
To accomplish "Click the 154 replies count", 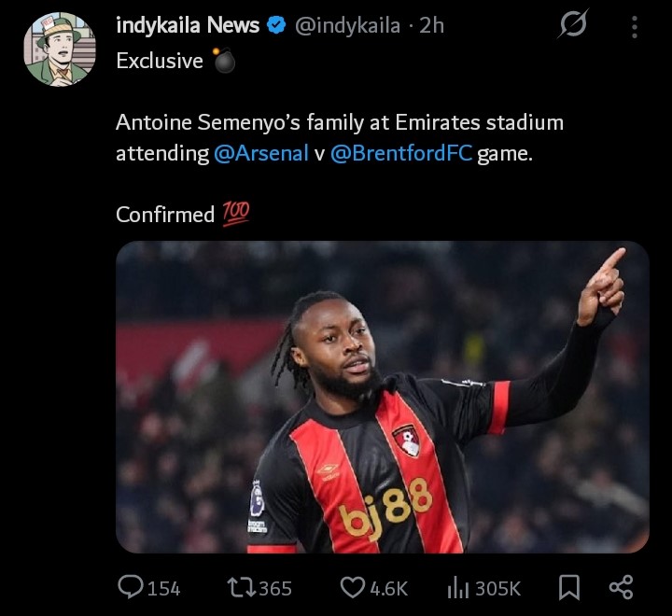I will (164, 588).
